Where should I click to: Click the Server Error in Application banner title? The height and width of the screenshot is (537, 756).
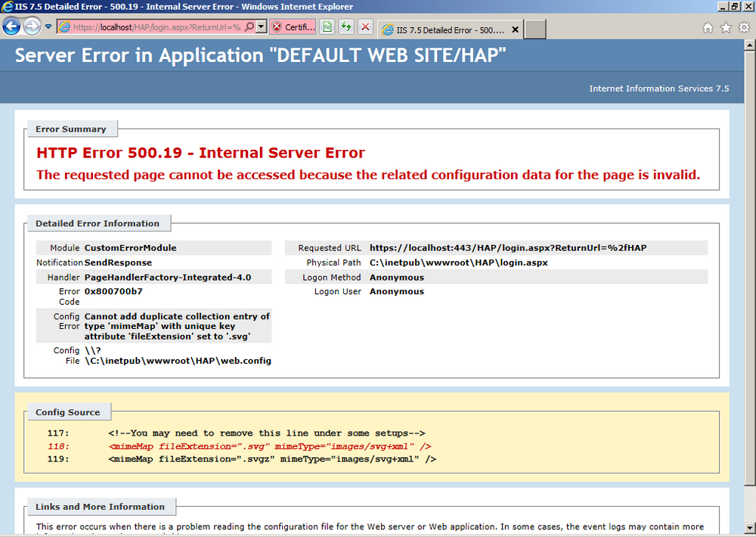pyautogui.click(x=260, y=55)
